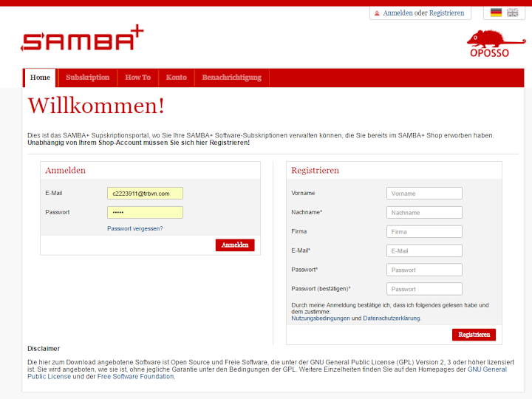Viewport: 532px width, 399px height.
Task: Click the Vorname input field
Action: [424, 194]
